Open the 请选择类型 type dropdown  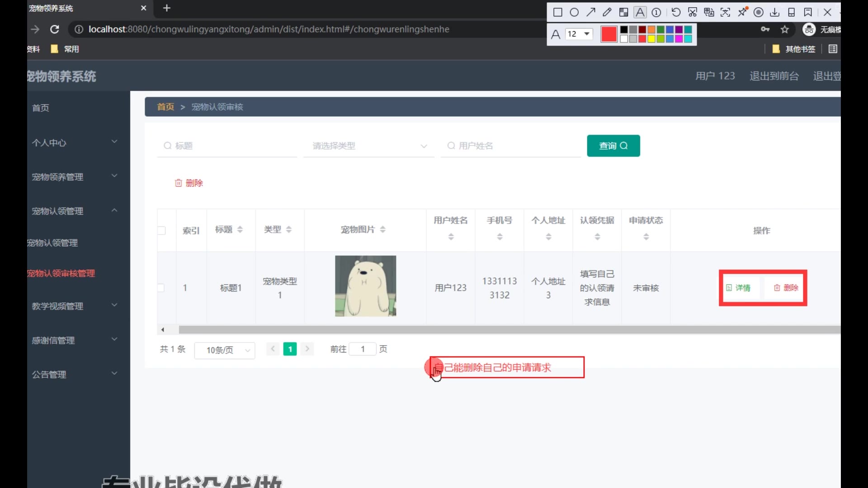click(x=369, y=146)
